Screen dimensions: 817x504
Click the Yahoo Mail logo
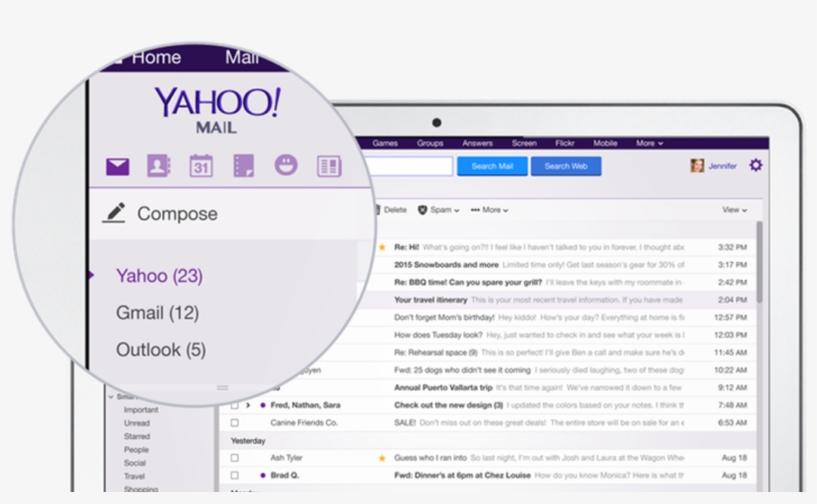[x=217, y=110]
